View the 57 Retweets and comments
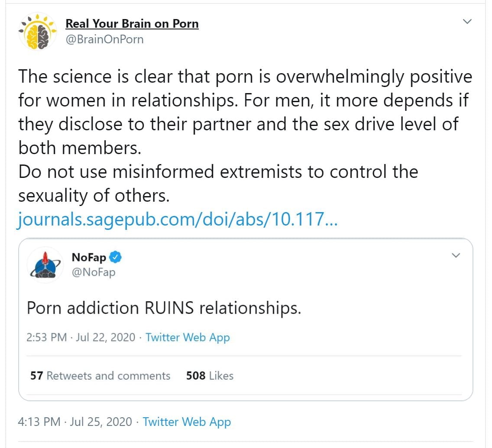 coord(100,376)
